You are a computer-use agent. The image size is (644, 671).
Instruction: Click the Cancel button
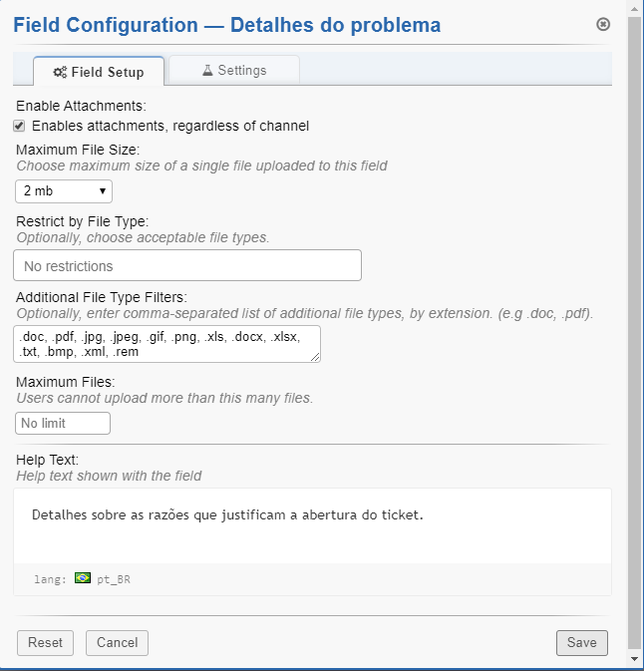[x=117, y=643]
